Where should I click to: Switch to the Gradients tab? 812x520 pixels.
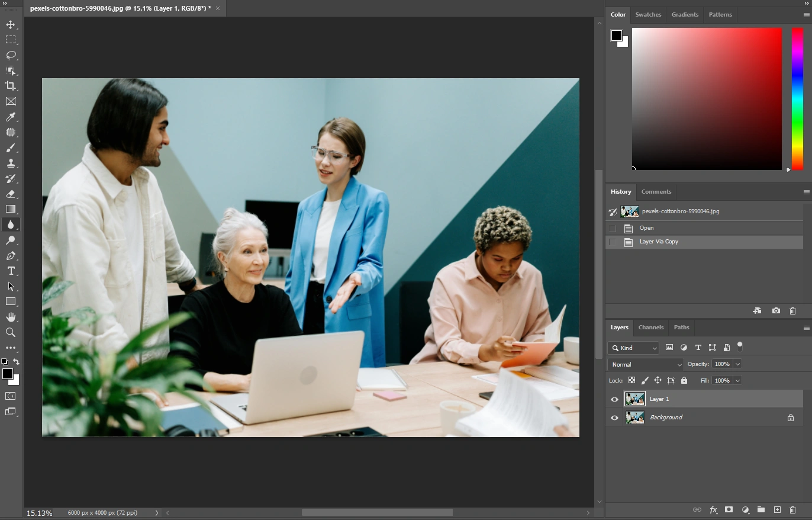[685, 14]
